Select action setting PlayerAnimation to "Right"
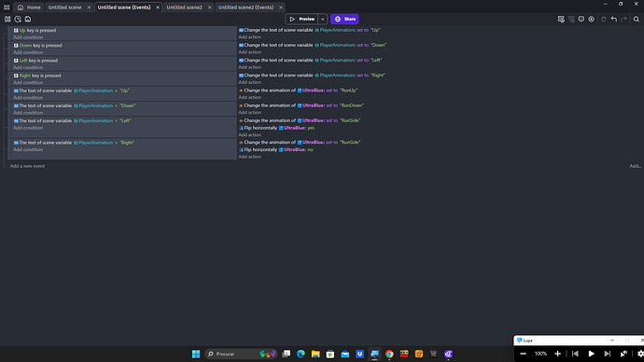This screenshot has width=644, height=362. [312, 76]
